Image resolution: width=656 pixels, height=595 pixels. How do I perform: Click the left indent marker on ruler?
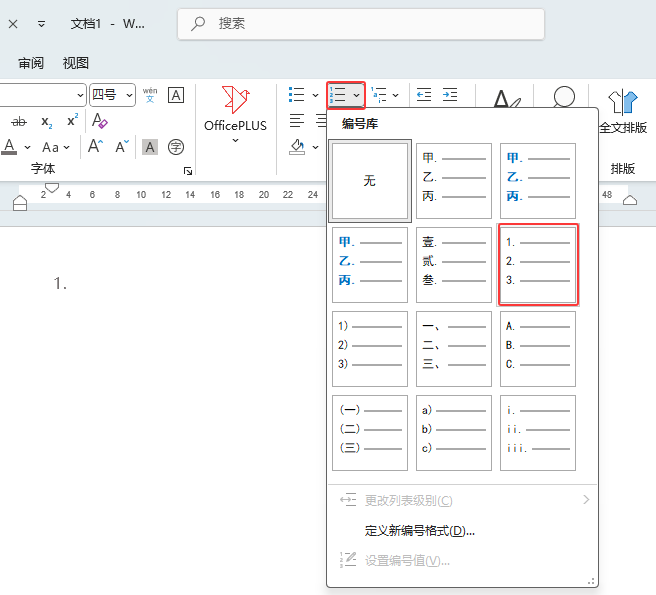[20, 204]
